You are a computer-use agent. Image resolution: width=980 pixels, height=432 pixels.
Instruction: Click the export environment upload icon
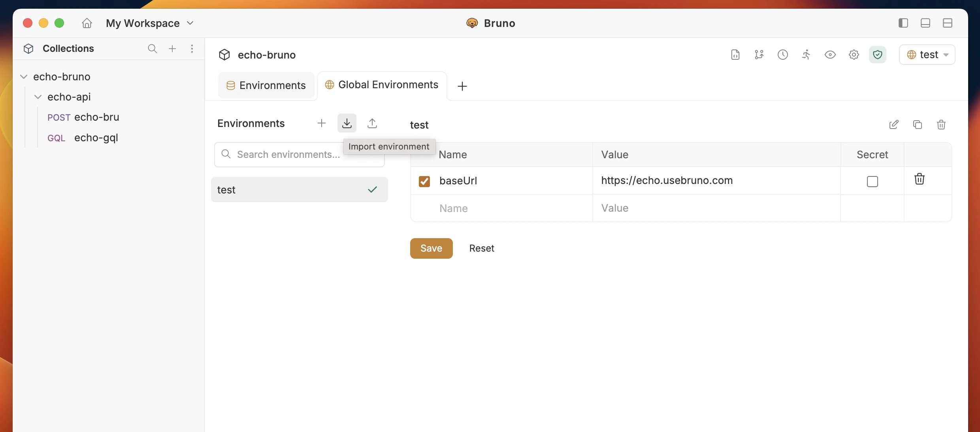click(372, 123)
